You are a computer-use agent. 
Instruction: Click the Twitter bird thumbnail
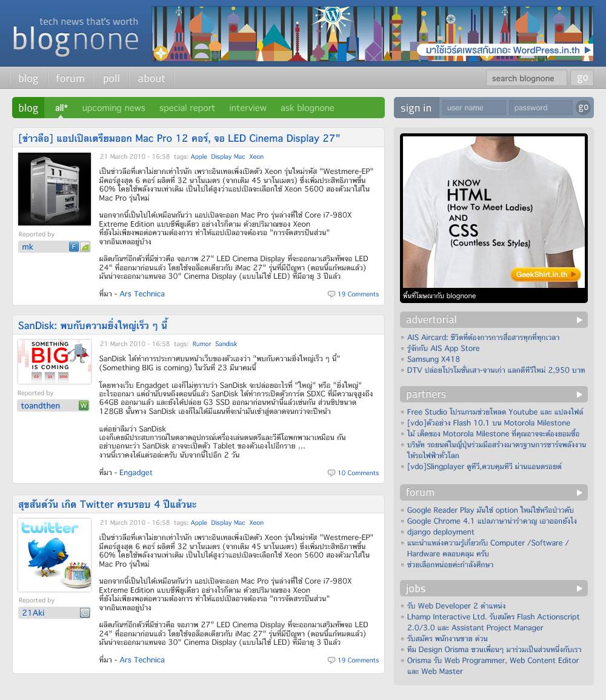[55, 555]
